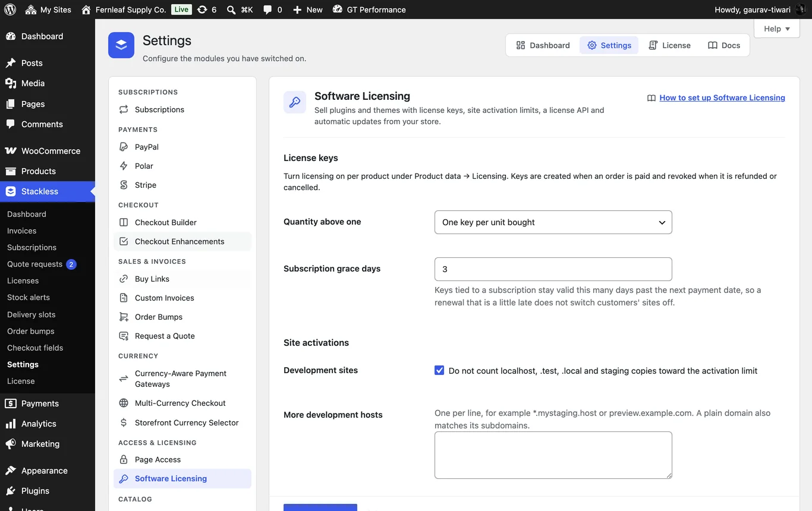The height and width of the screenshot is (511, 812).
Task: Click Page Access padlock icon
Action: click(124, 459)
